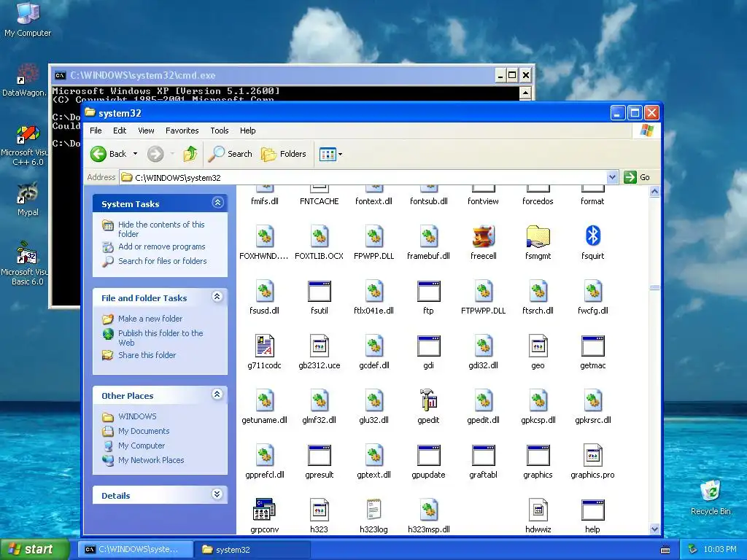Go to My Documents in Other Places

point(144,431)
